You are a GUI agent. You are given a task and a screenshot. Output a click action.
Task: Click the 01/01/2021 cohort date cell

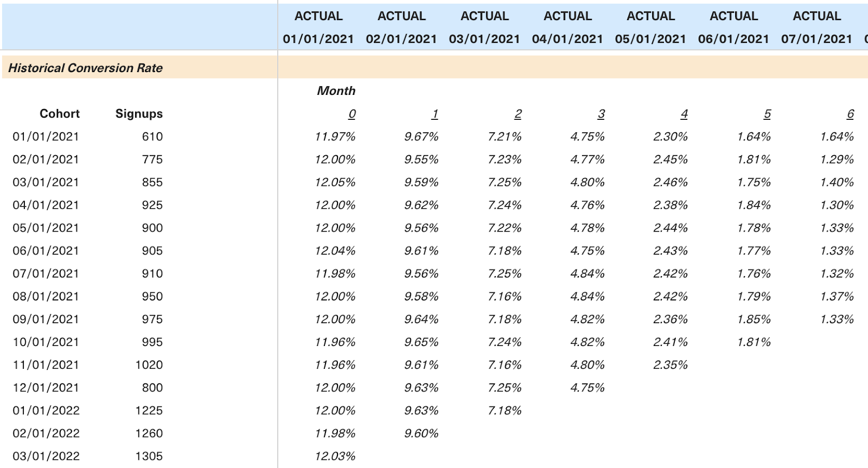pos(46,137)
